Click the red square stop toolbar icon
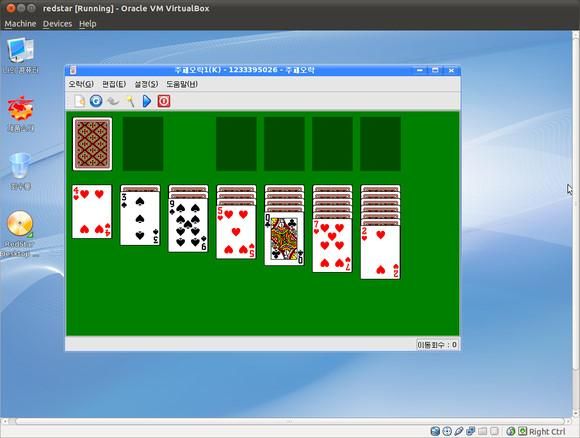 164,101
